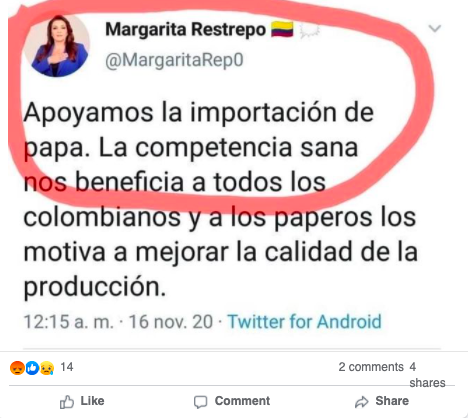Viewport: 468px width, 418px height.
Task: Open the tweet options chevron
Action: (435, 29)
